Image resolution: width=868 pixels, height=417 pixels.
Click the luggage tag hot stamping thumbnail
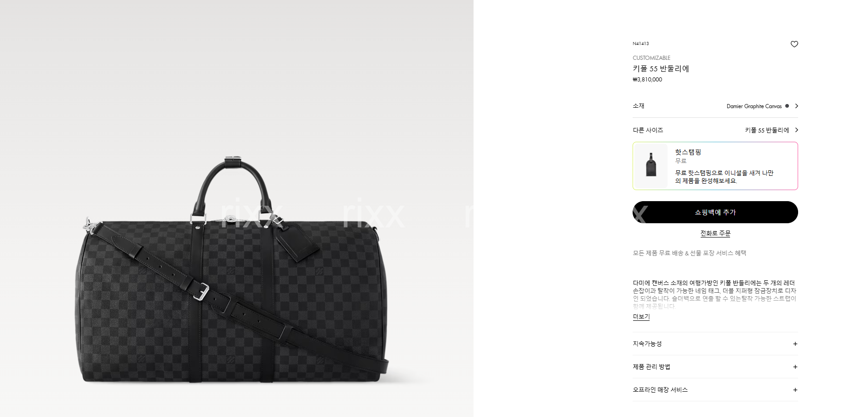[x=651, y=166]
